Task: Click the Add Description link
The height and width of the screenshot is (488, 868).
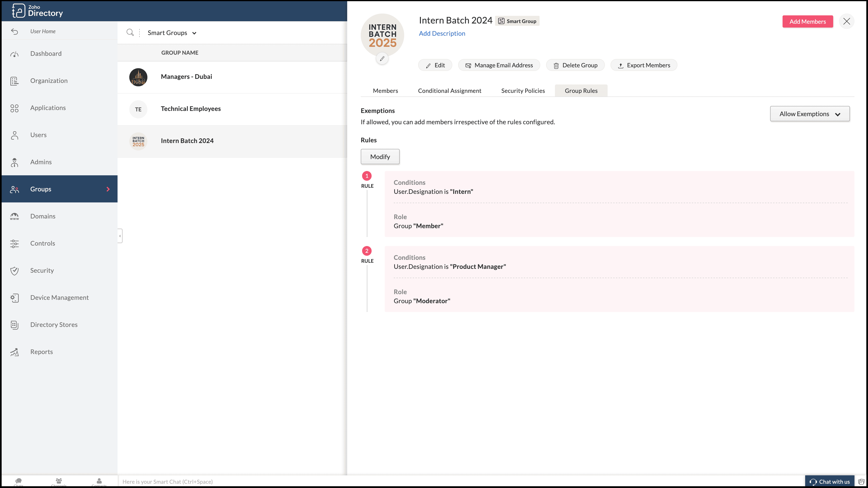Action: tap(442, 33)
